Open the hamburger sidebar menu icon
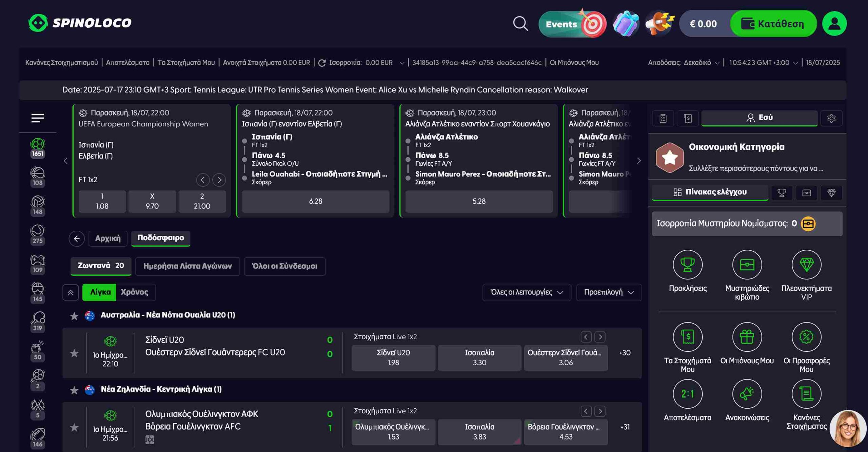This screenshot has height=452, width=868. coord(38,118)
